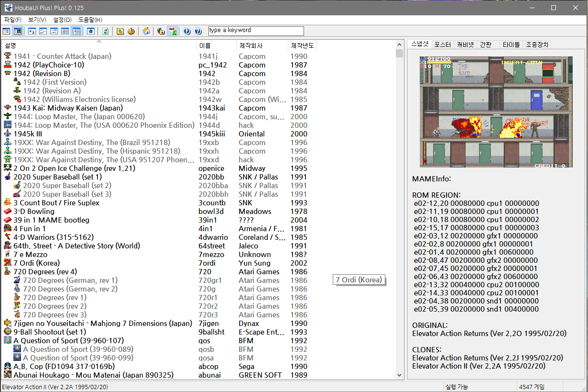This screenshot has height=392, width=588.
Task: Switch to small icons view
Action: click(x=43, y=31)
